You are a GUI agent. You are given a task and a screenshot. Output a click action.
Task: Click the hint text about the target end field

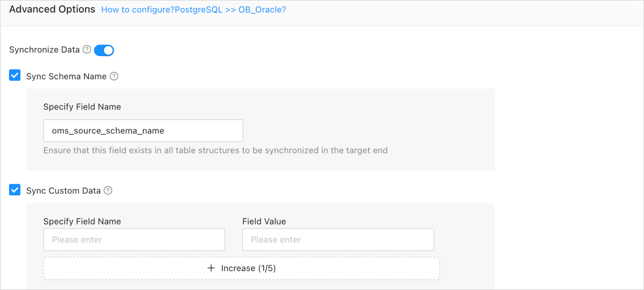215,150
